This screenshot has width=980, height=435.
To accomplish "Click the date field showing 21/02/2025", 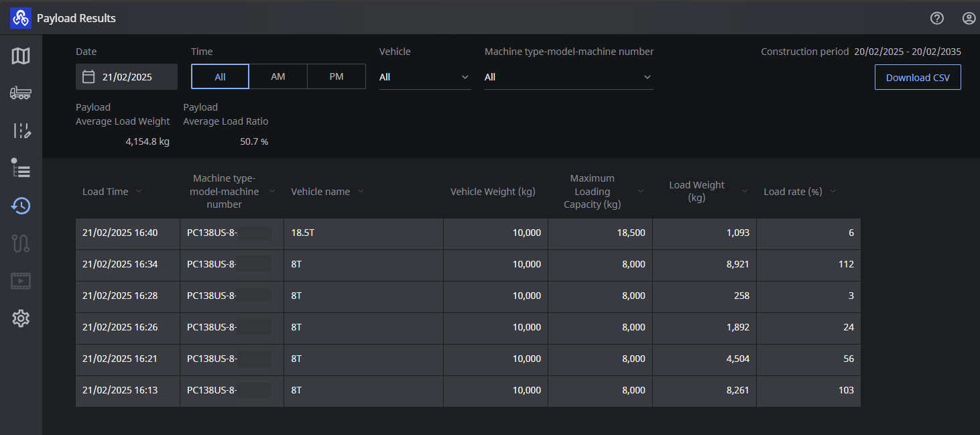I will pyautogui.click(x=127, y=77).
